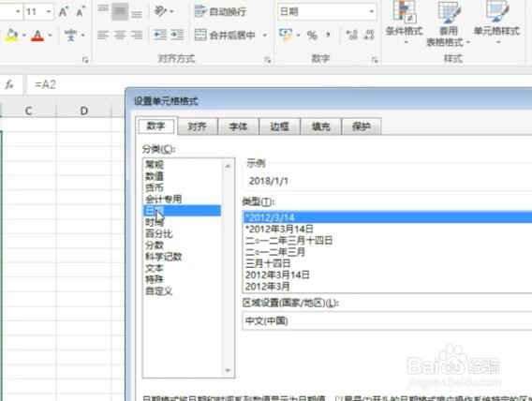Image resolution: width=532 pixels, height=401 pixels.
Task: Select 货币 category
Action: pos(155,187)
